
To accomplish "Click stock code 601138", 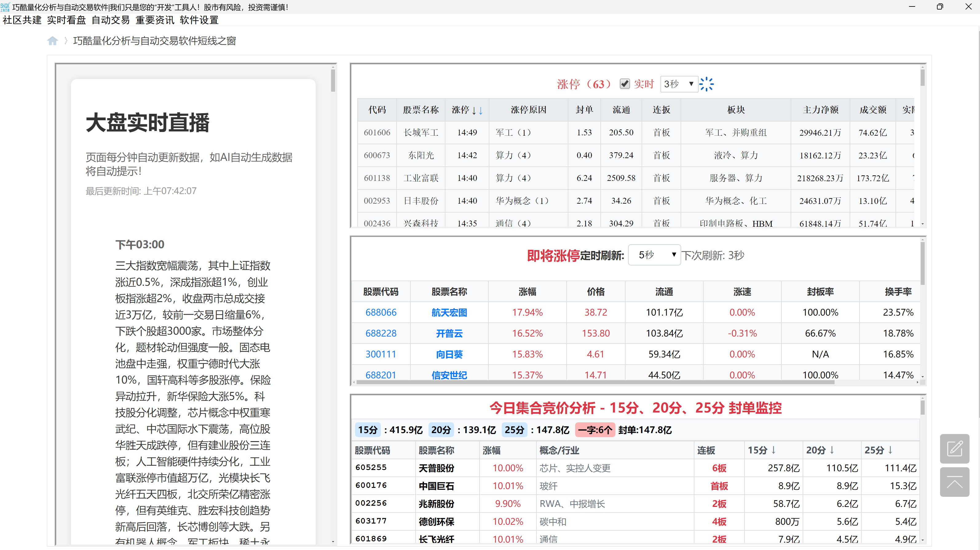I will click(377, 178).
